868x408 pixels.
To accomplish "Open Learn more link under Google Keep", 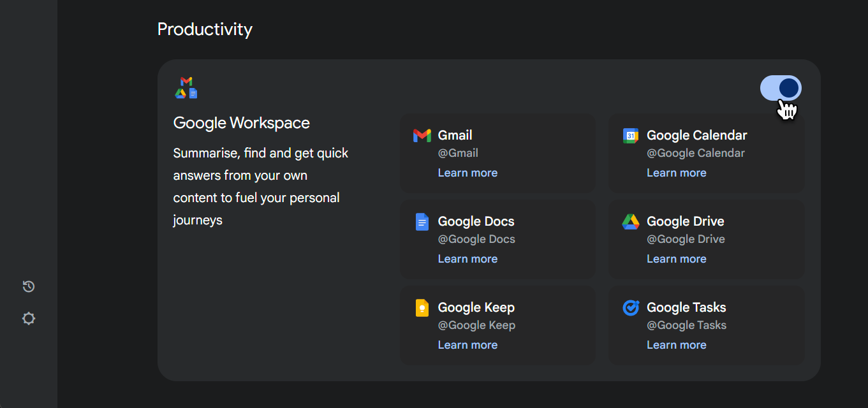I will click(467, 345).
